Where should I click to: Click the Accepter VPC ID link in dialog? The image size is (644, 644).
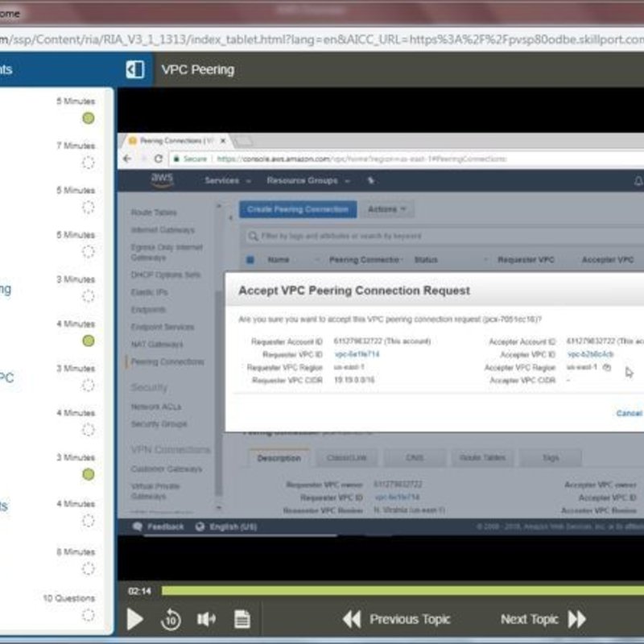click(x=590, y=354)
